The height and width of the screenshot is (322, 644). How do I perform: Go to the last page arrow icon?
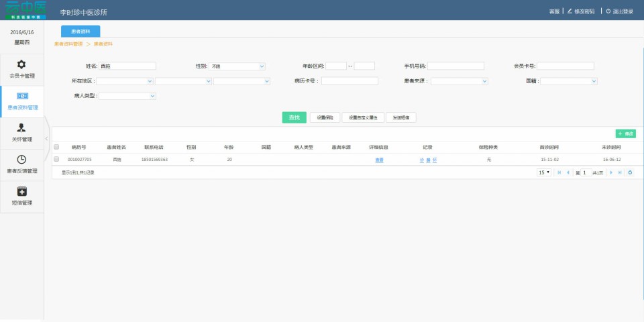620,172
